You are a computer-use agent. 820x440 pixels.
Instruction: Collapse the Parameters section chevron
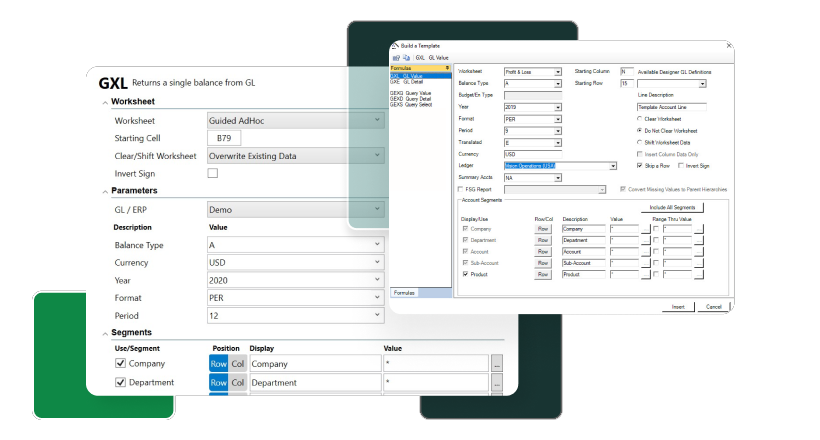[x=104, y=191]
